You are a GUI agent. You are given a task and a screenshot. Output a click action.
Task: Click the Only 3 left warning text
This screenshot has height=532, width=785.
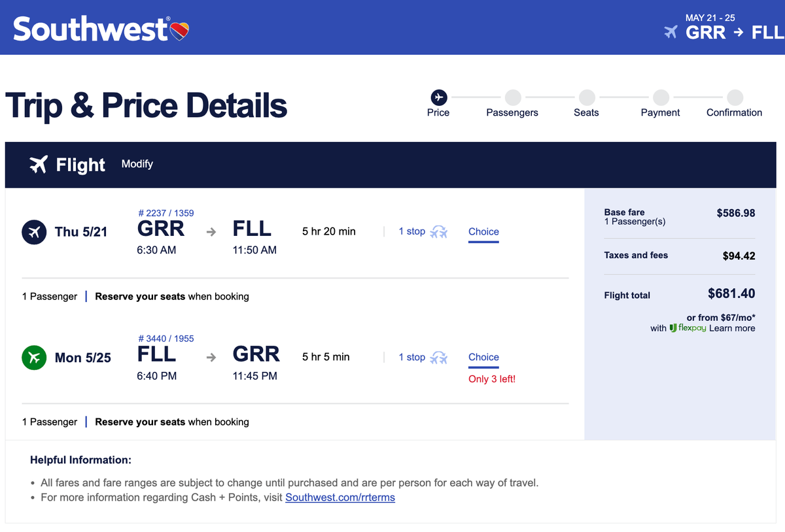click(492, 379)
